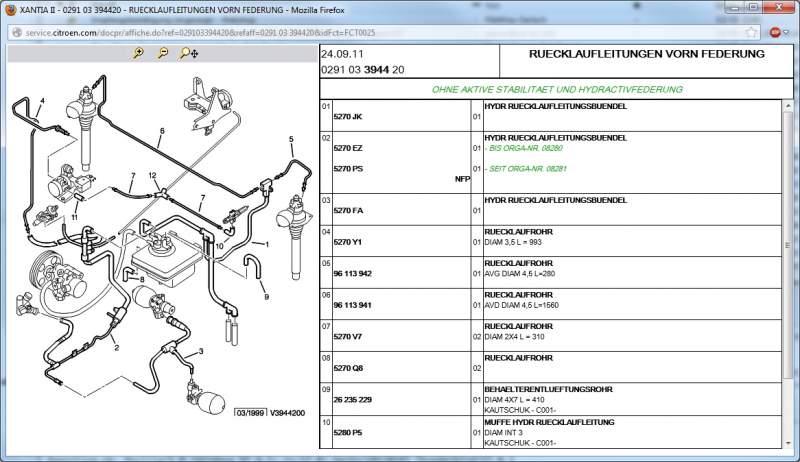Click callout number 6 in diagram
The image size is (800, 462).
162,131
